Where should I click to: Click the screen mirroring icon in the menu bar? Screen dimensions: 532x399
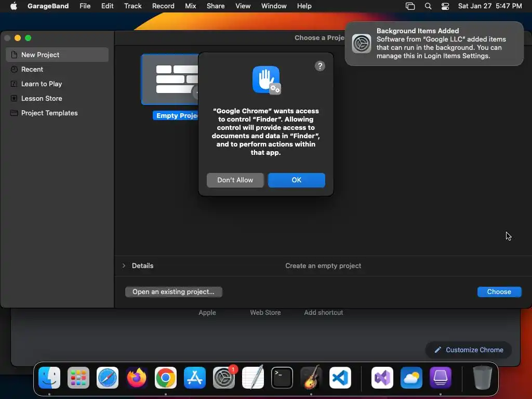[x=410, y=6]
